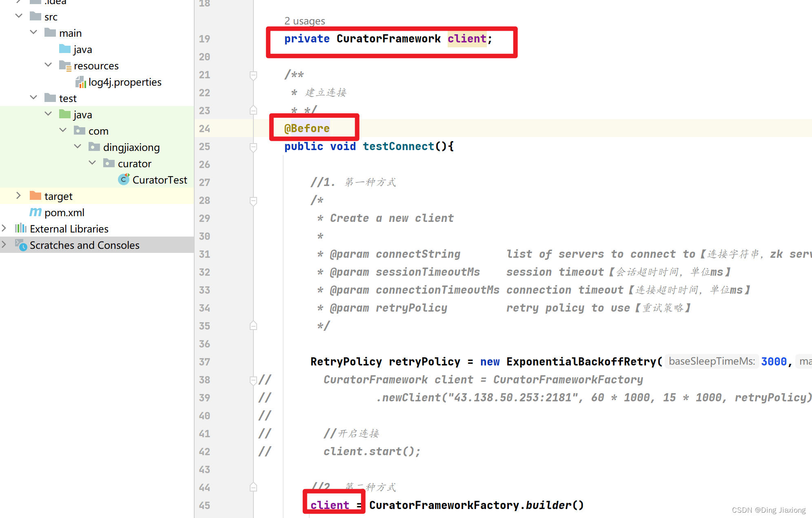
Task: Collapse the curator package chevron
Action: click(x=92, y=163)
